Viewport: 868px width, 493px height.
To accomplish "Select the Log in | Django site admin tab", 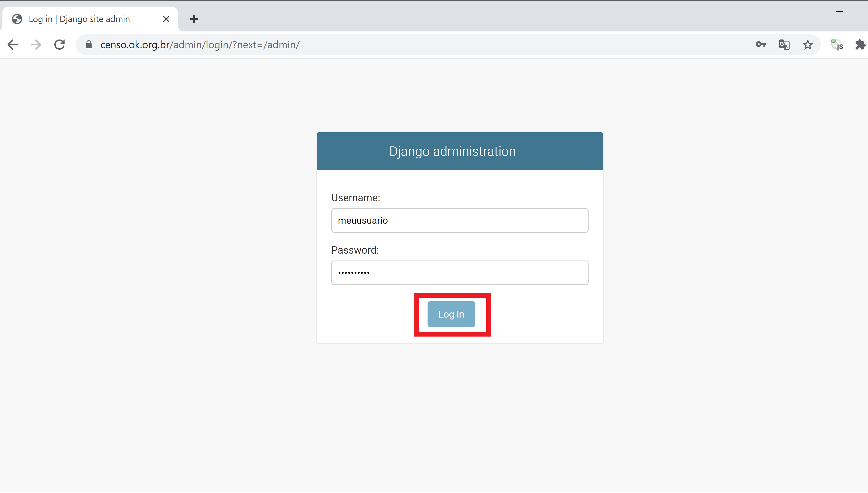I will point(90,19).
